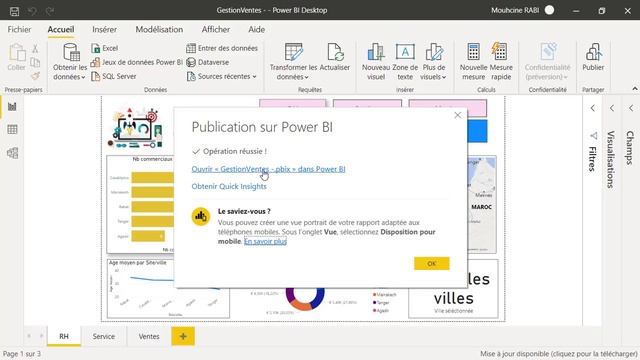The image size is (640, 360).
Task: Switch to Data table view icon
Action: pyautogui.click(x=12, y=130)
